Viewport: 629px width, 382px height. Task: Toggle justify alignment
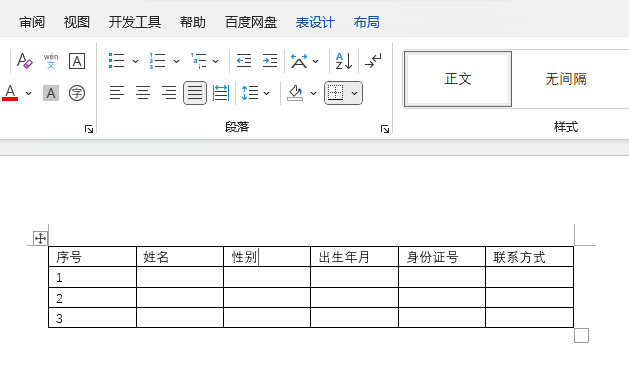tap(195, 93)
